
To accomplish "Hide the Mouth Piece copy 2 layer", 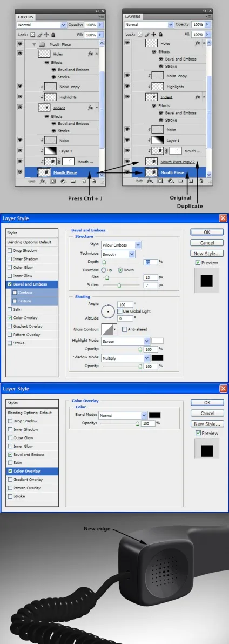I will 127,162.
